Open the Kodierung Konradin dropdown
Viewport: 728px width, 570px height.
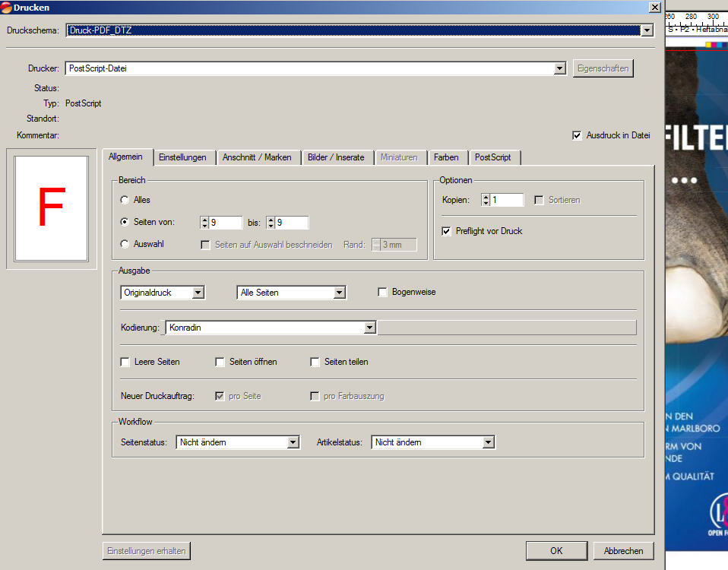tap(370, 328)
